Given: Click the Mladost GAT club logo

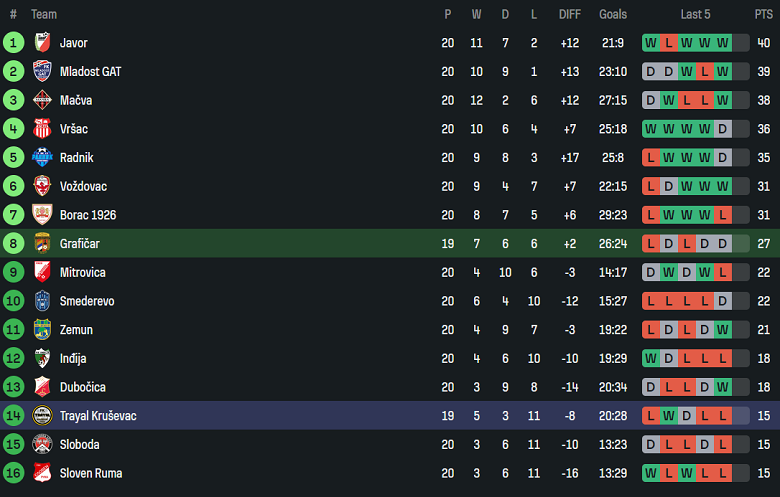Looking at the screenshot, I should coord(42,72).
